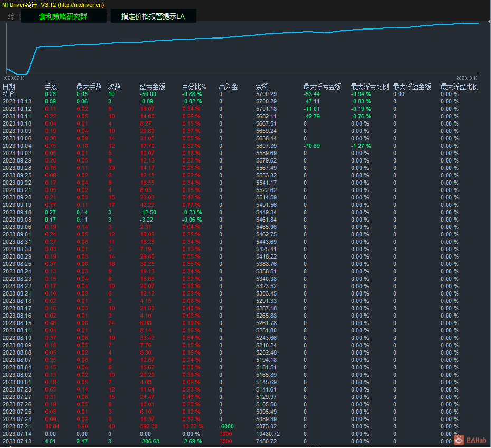Click the 5073.02 balance value
This screenshot has width=491, height=448.
click(267, 427)
